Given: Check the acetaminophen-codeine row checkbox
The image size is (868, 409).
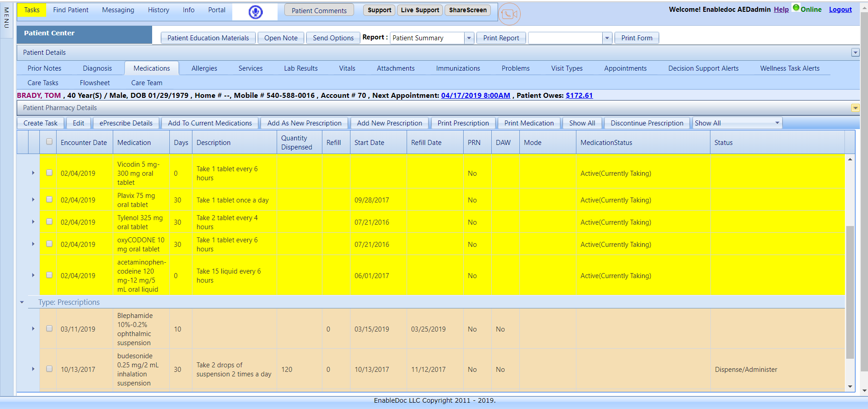Looking at the screenshot, I should 49,275.
